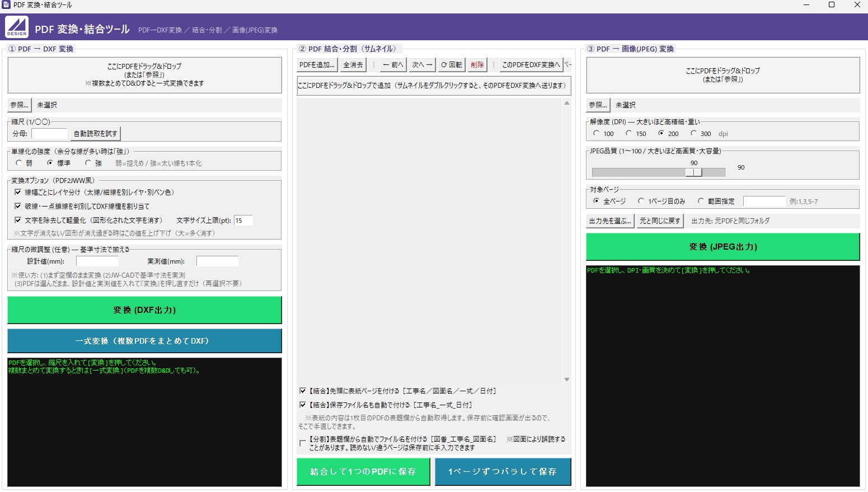This screenshot has width=868, height=492.
Task: Click the green 変換 (JPEG出力) button
Action: [722, 246]
